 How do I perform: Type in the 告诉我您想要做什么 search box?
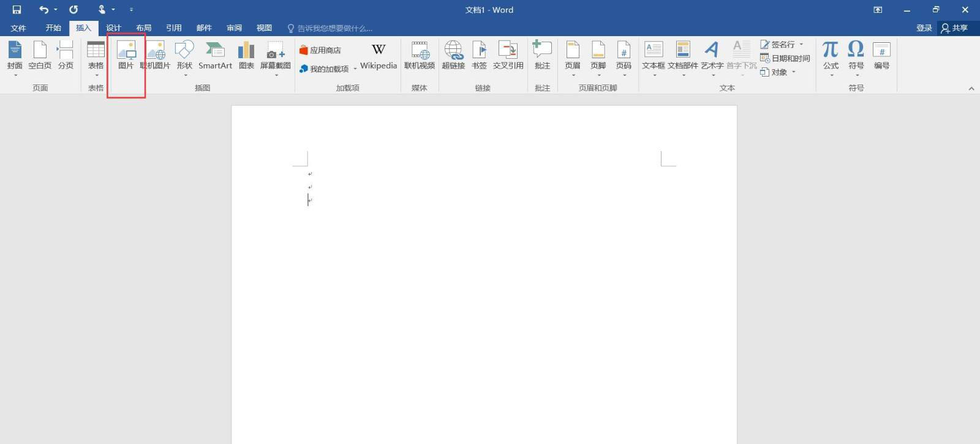334,28
